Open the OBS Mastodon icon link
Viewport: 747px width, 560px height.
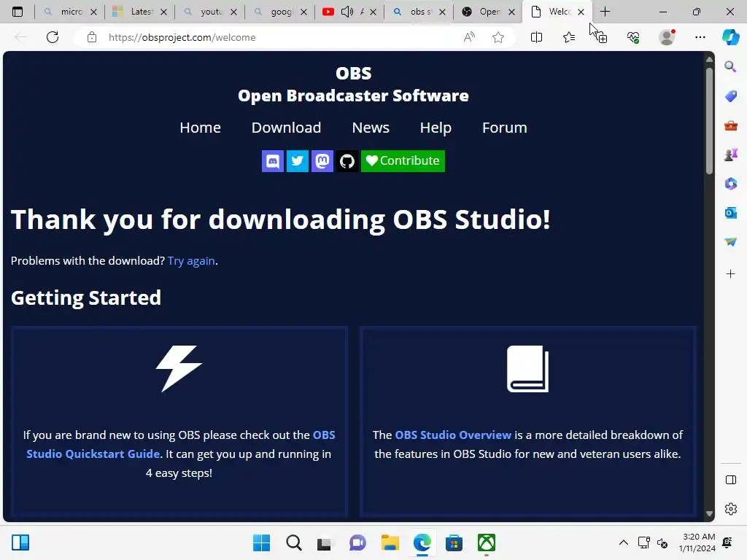coord(322,161)
